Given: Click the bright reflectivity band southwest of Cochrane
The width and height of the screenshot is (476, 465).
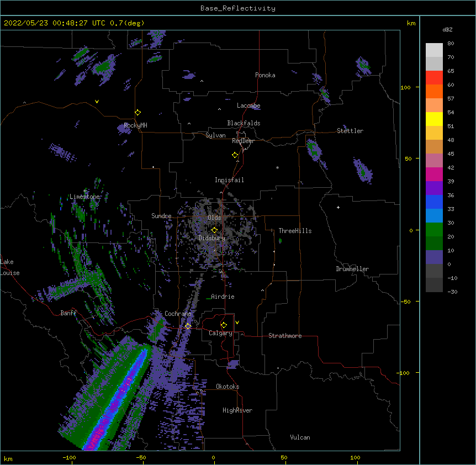Looking at the screenshot, I should [117, 400].
